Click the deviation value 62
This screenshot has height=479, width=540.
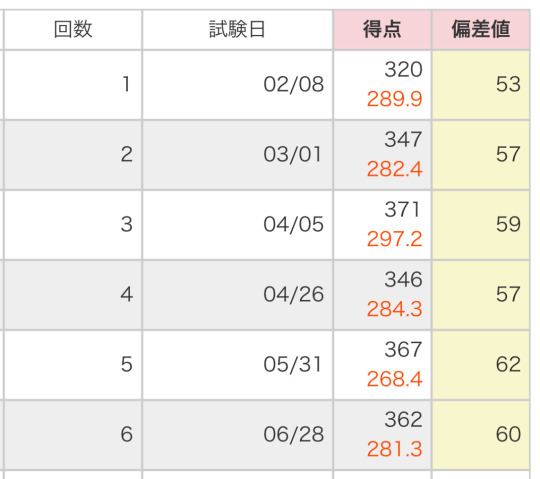click(x=508, y=364)
